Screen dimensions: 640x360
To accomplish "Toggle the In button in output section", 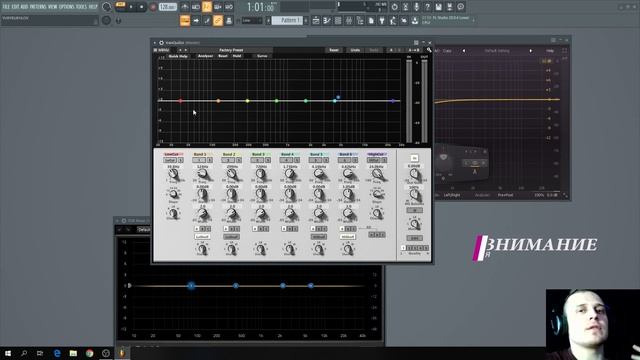I will click(414, 158).
